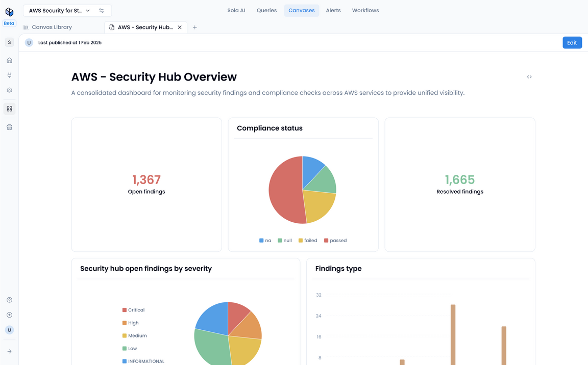This screenshot has height=365, width=588.
Task: Open the marketplace store icon
Action: point(9,127)
